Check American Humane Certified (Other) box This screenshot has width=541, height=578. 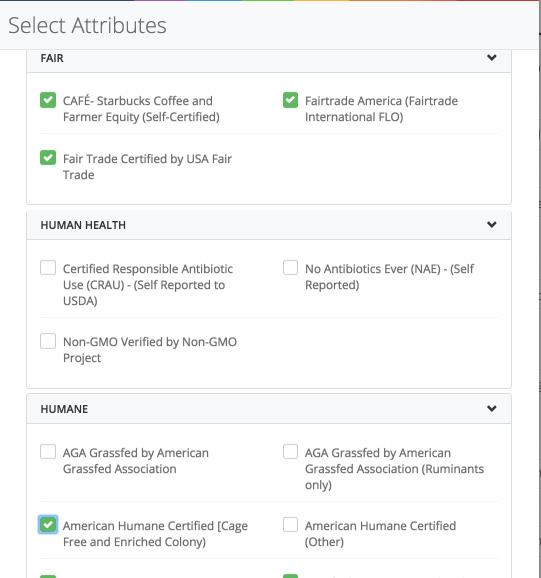click(x=290, y=525)
